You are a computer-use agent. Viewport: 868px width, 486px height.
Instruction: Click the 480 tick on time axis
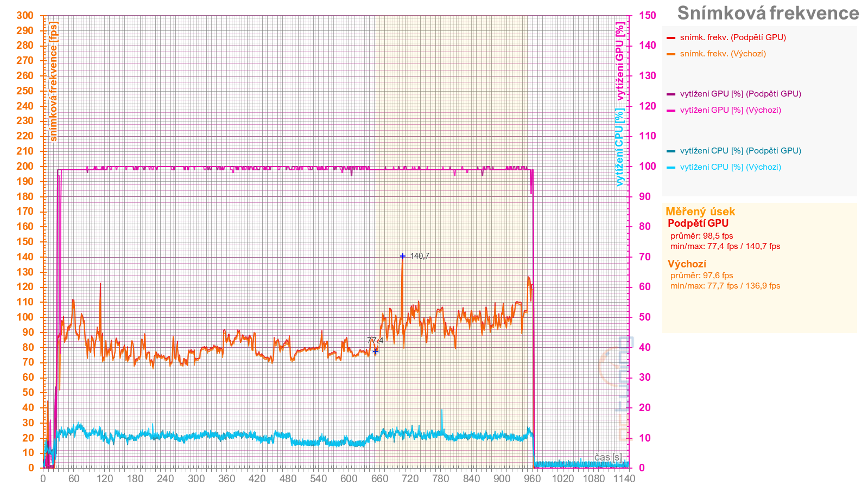click(x=288, y=478)
